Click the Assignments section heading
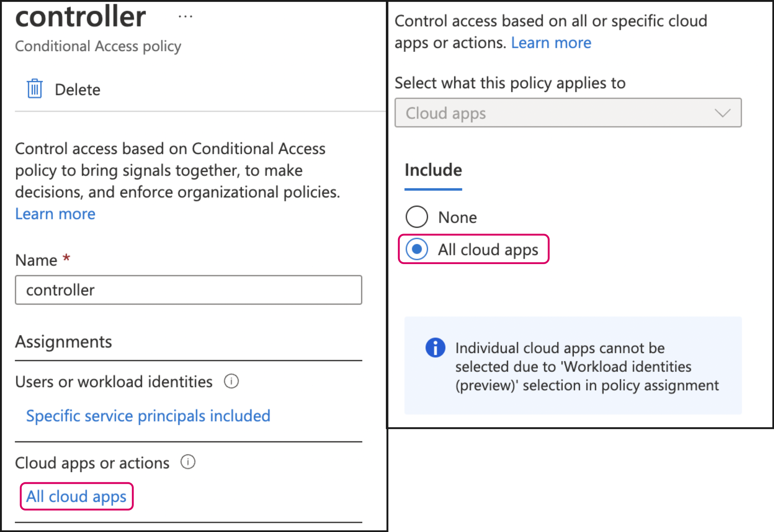This screenshot has height=532, width=774. click(63, 342)
